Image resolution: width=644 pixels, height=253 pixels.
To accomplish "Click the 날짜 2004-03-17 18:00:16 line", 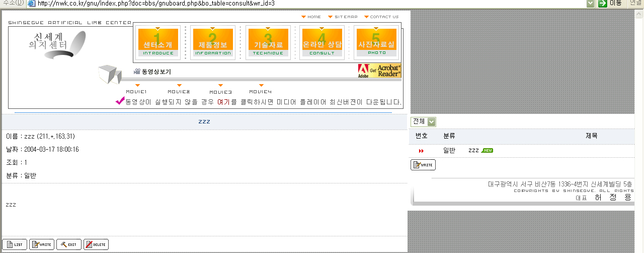I will 42,149.
